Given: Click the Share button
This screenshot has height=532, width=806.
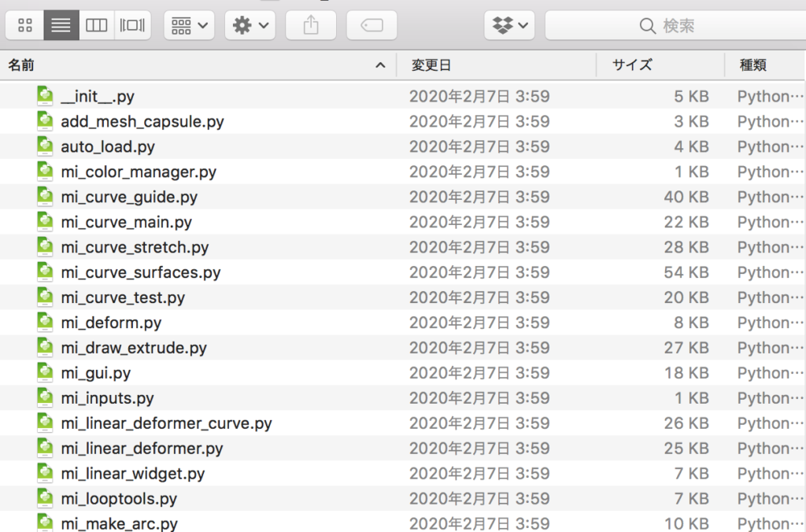Looking at the screenshot, I should 310,26.
